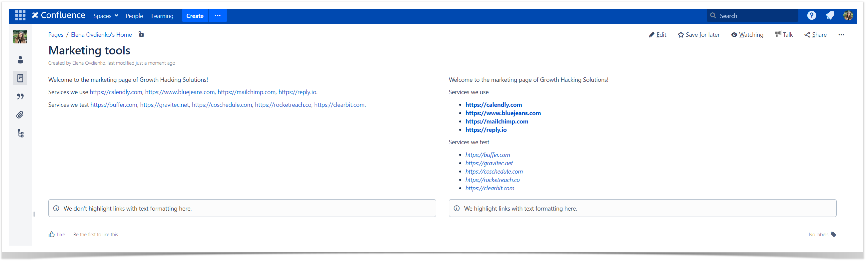868x262 pixels.
Task: Click the page restrictions unlocked padlock icon
Action: (141, 34)
